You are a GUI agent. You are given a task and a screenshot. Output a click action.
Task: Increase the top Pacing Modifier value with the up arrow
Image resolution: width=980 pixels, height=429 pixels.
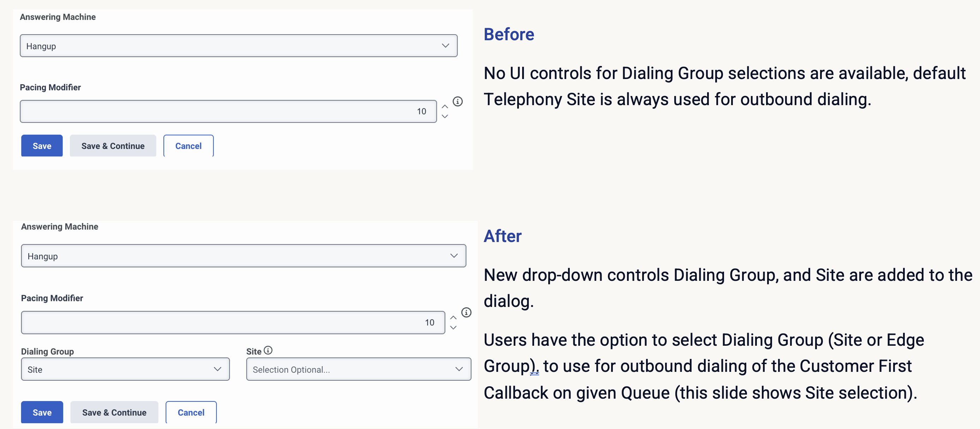445,107
